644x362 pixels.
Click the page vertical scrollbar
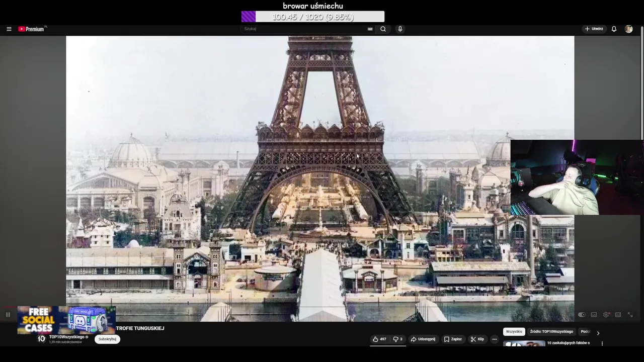(641, 83)
